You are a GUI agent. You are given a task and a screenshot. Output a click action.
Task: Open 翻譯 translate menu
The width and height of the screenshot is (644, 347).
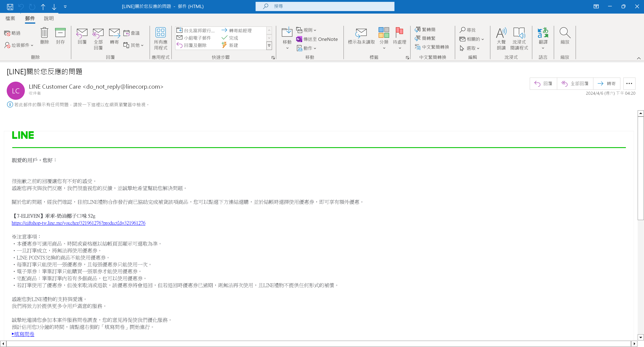pyautogui.click(x=543, y=38)
